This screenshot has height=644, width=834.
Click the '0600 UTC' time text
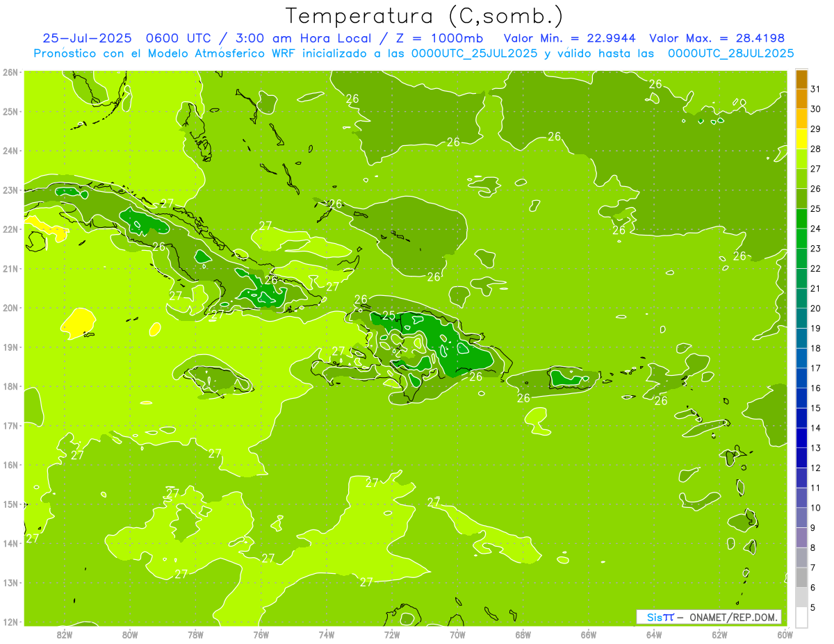[x=179, y=38]
